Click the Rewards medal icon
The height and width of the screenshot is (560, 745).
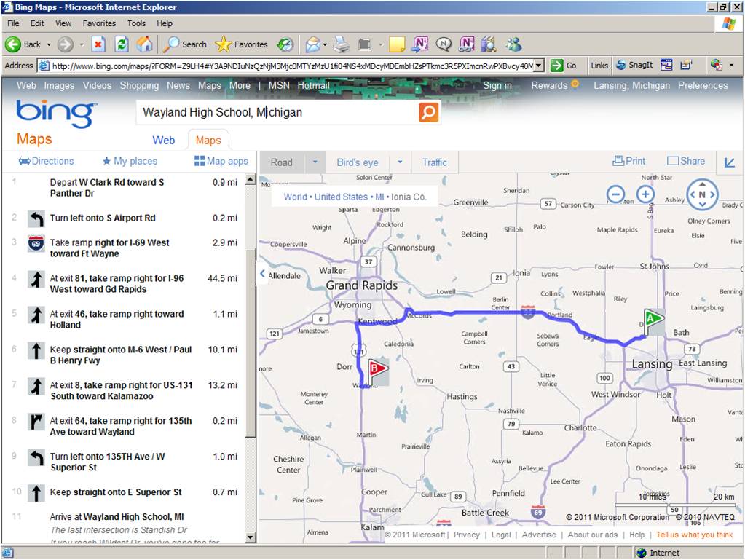click(x=575, y=84)
